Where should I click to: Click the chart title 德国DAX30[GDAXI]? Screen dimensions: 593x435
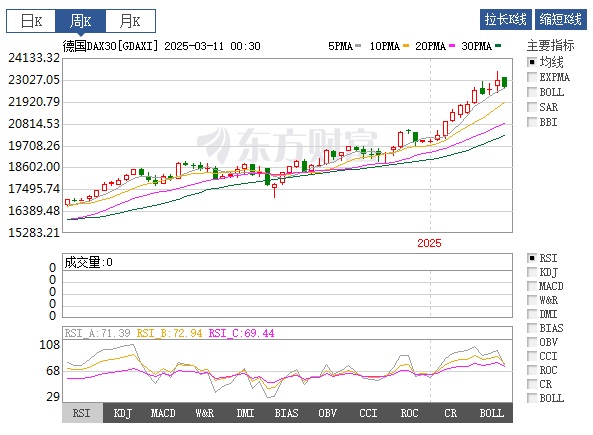110,46
